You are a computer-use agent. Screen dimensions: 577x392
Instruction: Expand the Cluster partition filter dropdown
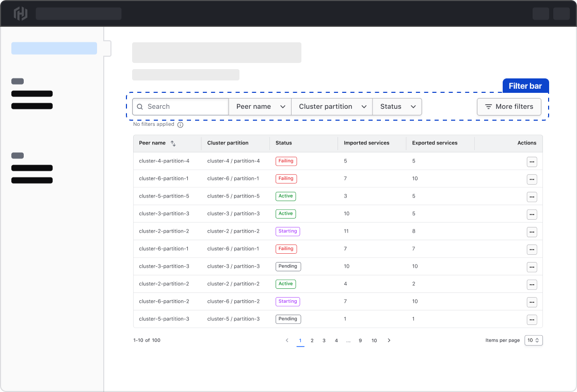pos(332,107)
